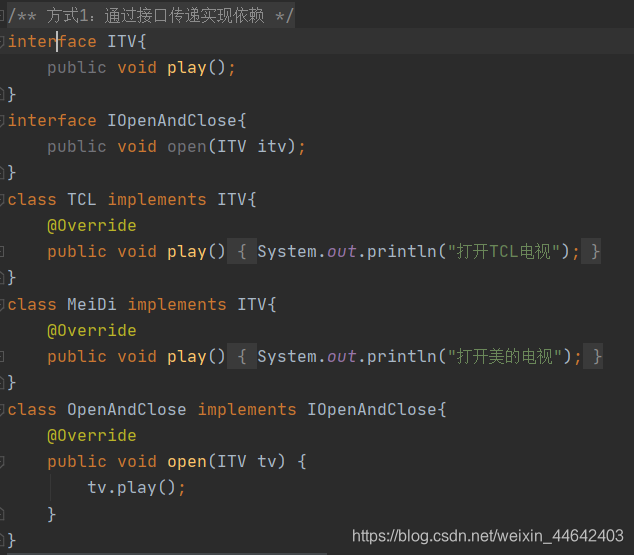This screenshot has width=634, height=555.
Task: Click "@Override" inside class MeiDi
Action: (x=92, y=331)
